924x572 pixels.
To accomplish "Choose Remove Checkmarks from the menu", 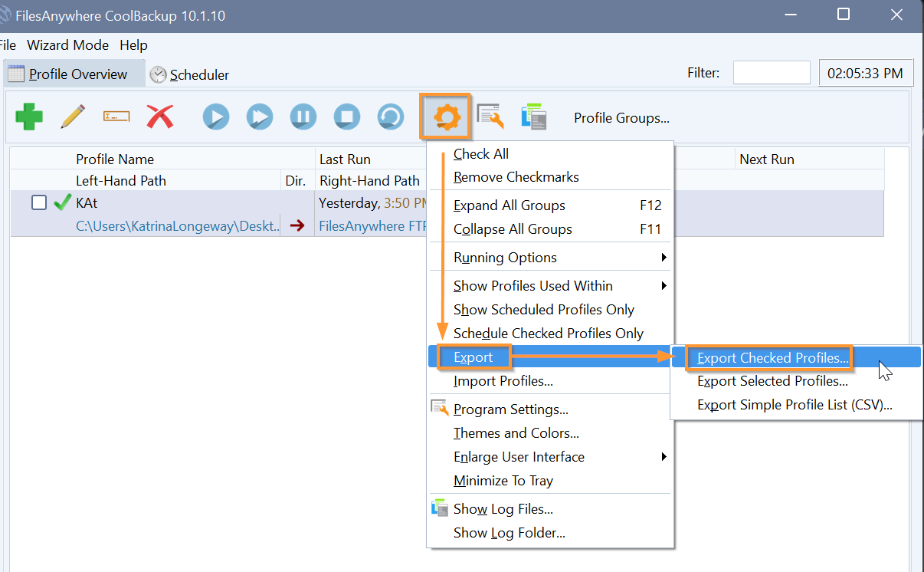I will coord(549,177).
